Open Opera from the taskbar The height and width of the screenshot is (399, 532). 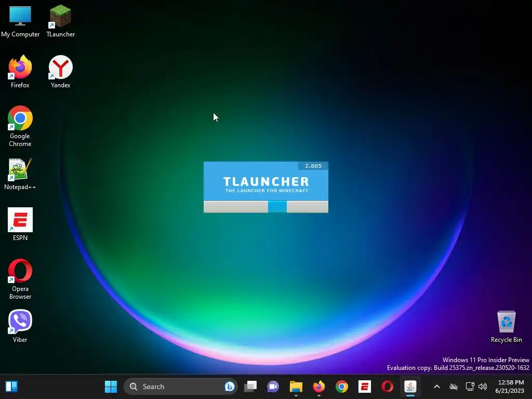(387, 387)
